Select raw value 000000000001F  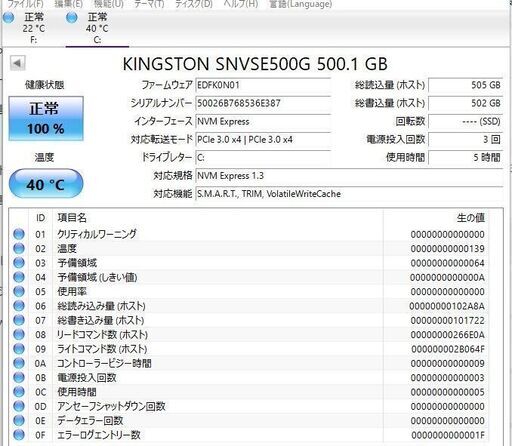coord(448,435)
